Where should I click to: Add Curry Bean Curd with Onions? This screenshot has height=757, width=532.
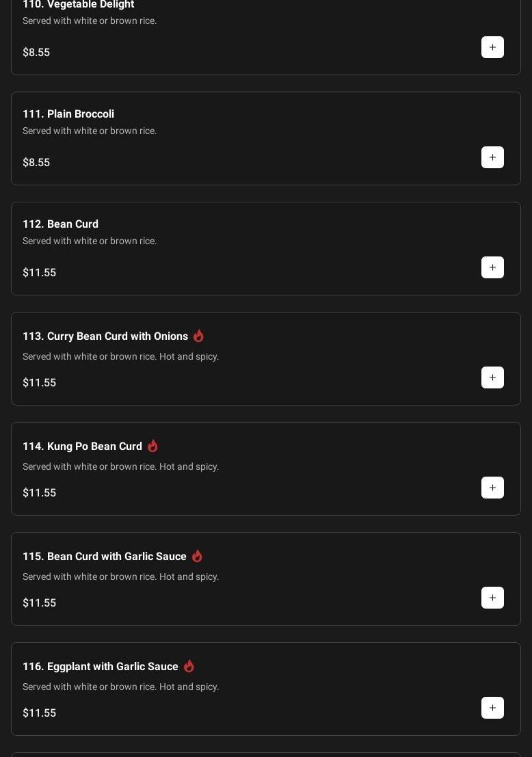click(x=492, y=377)
